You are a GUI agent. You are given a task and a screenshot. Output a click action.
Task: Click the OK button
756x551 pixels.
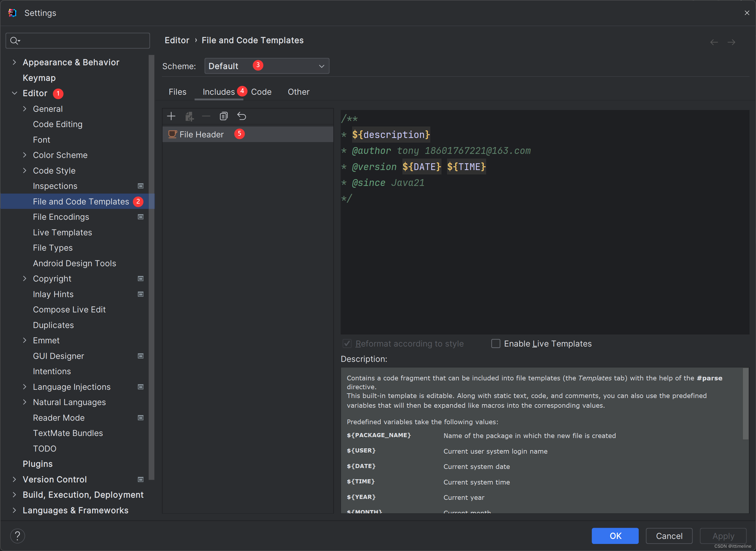pyautogui.click(x=615, y=535)
